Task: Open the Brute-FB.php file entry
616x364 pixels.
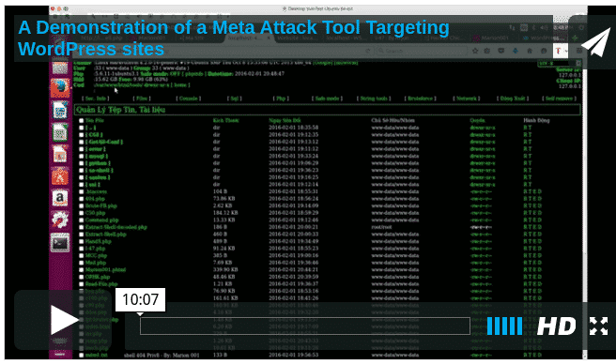Action: [101, 206]
